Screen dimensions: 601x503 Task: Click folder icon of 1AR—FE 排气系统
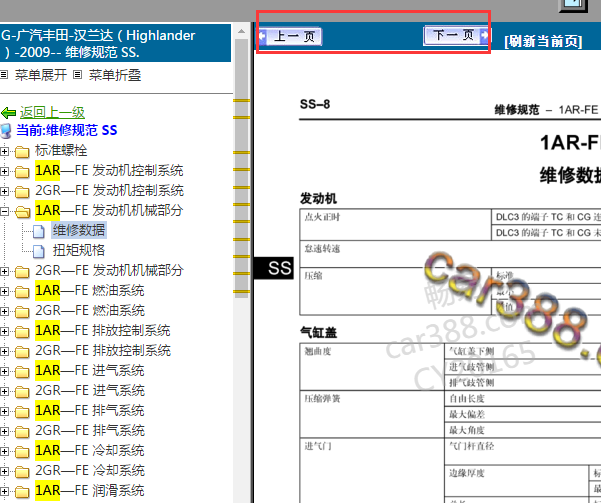click(22, 412)
